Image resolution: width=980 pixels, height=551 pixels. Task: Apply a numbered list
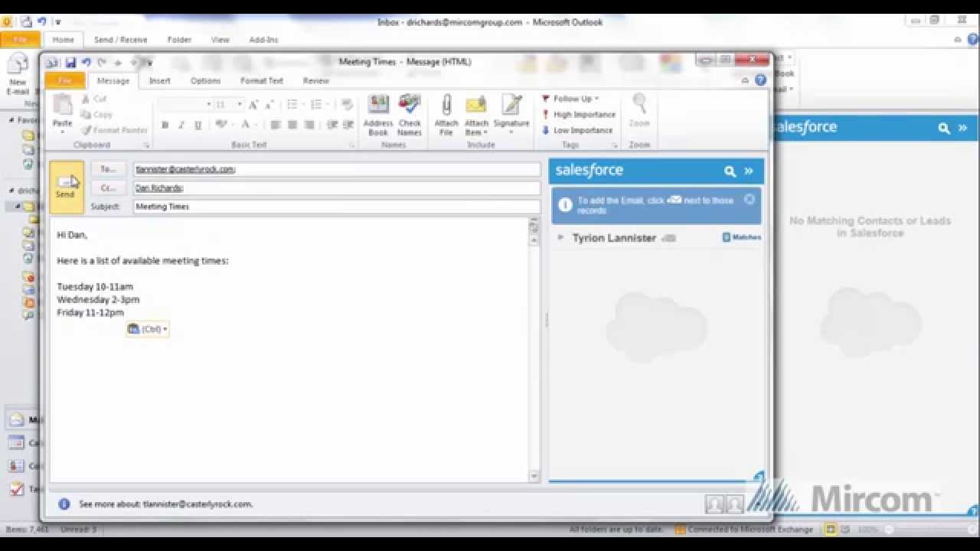pos(316,105)
